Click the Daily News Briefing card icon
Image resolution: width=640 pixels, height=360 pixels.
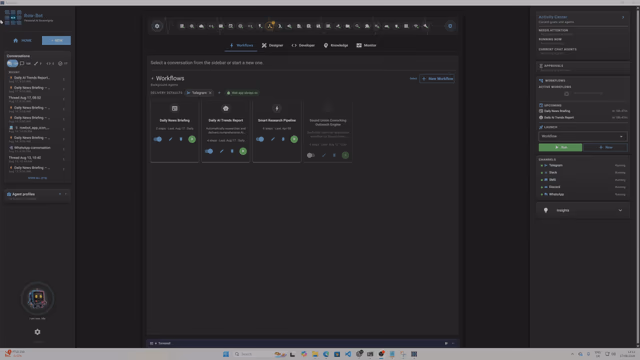pyautogui.click(x=175, y=108)
